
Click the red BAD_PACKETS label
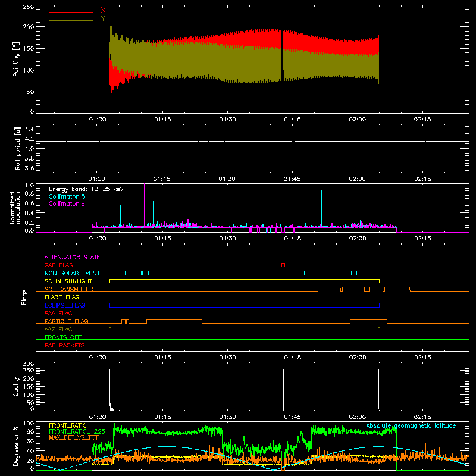65,345
